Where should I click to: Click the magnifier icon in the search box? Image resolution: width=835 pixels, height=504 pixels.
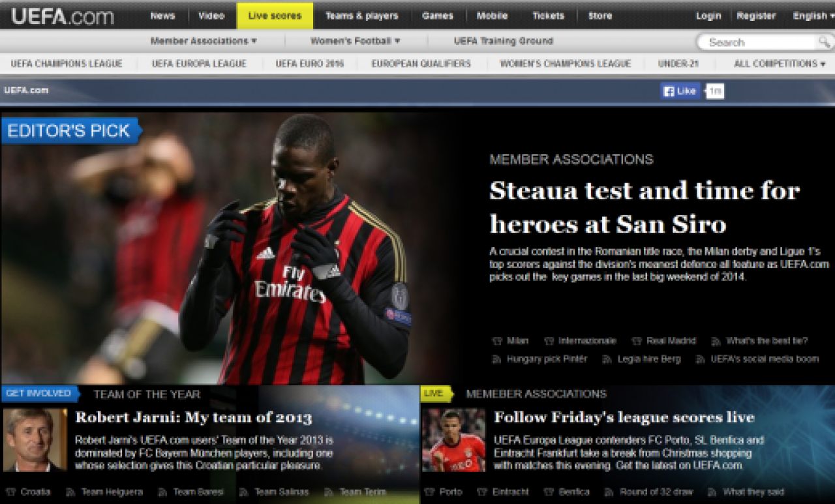click(825, 42)
